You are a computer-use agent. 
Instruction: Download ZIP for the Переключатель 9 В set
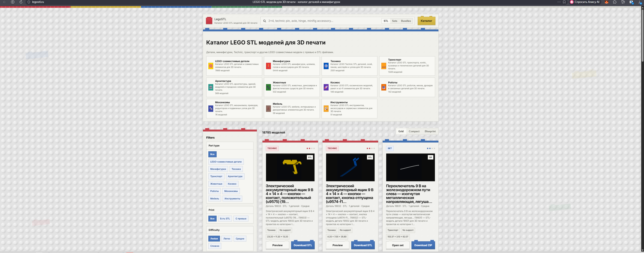pyautogui.click(x=423, y=245)
